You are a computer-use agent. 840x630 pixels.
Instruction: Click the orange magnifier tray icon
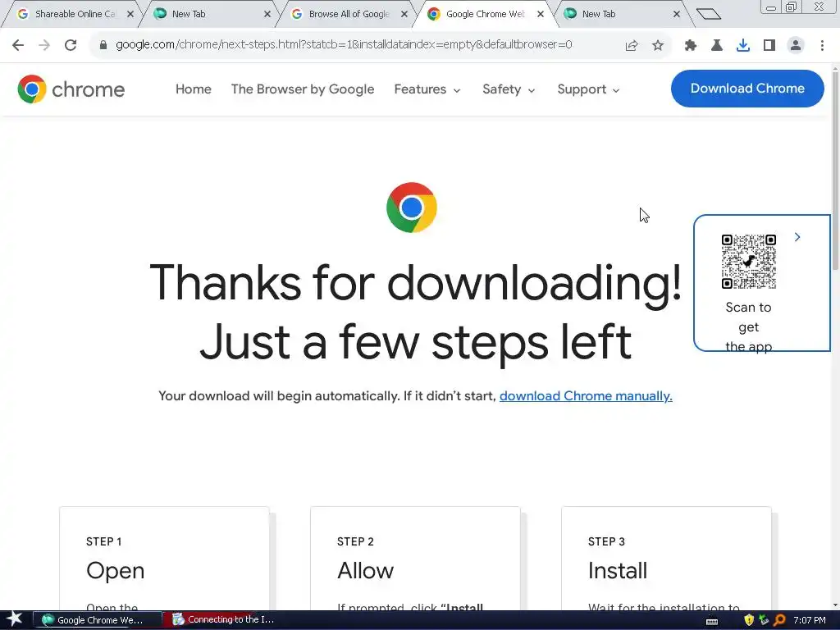point(779,620)
